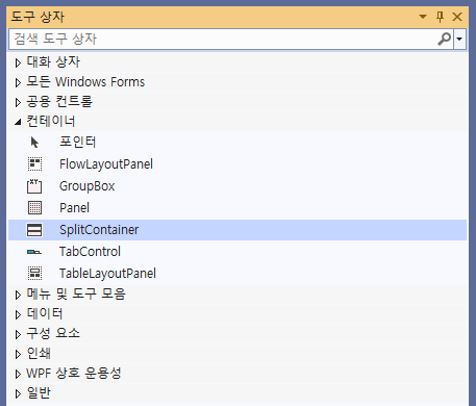Expand the 메뉴 및 도구 모음 category
The width and height of the screenshot is (476, 406).
click(x=18, y=295)
